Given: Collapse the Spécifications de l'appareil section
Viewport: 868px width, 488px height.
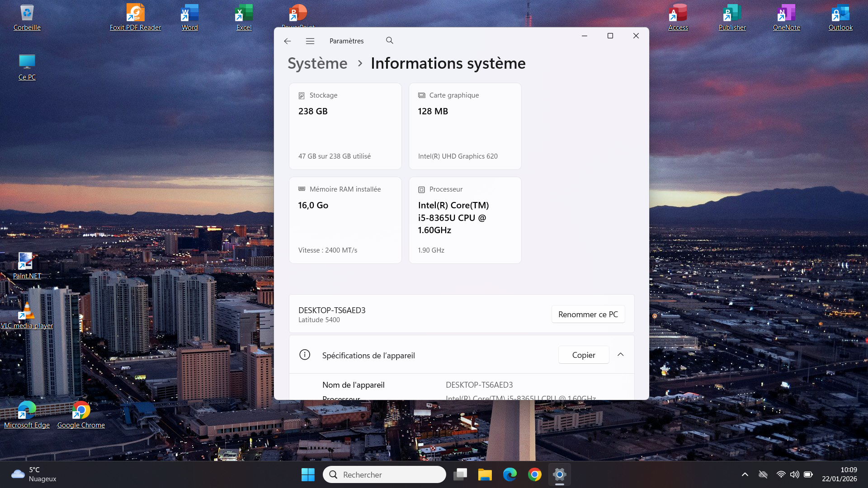Looking at the screenshot, I should tap(621, 355).
